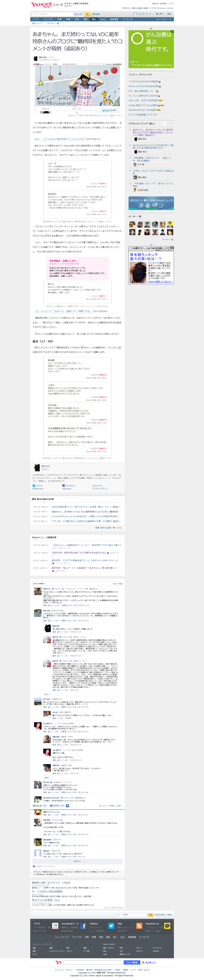Go to next access ranking page arrow
The width and height of the screenshot is (204, 980).
[171, 124]
